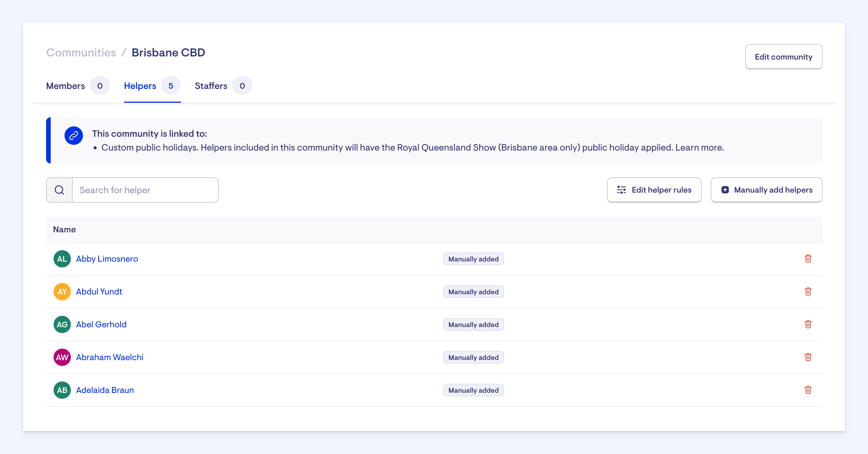Go back to Communities breadcrumb

81,53
